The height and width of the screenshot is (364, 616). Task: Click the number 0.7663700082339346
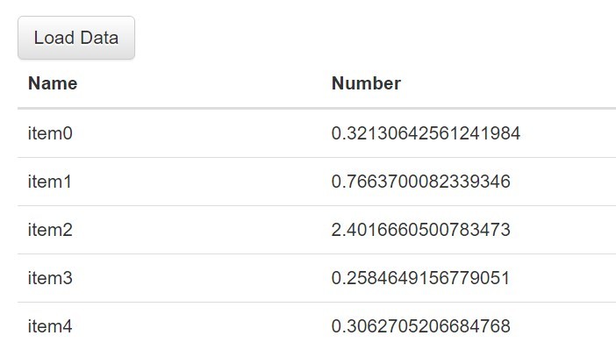point(420,182)
